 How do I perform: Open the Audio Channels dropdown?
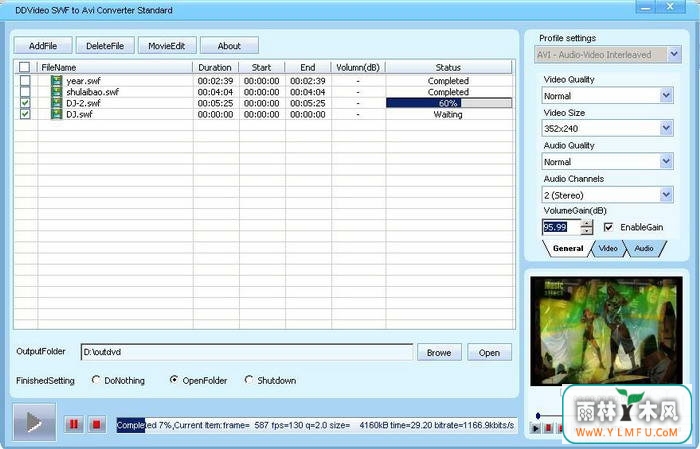pyautogui.click(x=666, y=195)
